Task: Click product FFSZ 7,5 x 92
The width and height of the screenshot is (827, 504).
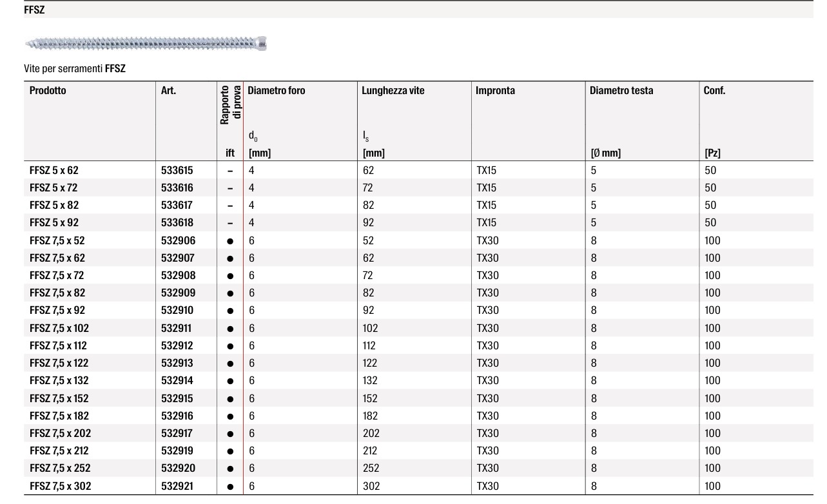Action: 57,310
